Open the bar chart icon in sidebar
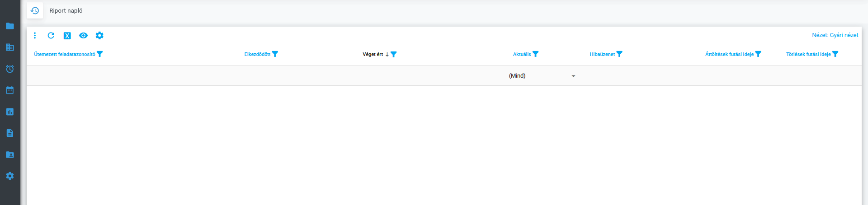This screenshot has height=205, width=868. point(10,112)
